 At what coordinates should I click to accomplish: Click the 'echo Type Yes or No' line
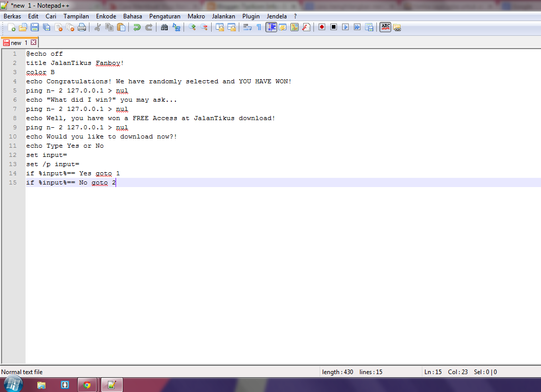tap(65, 146)
